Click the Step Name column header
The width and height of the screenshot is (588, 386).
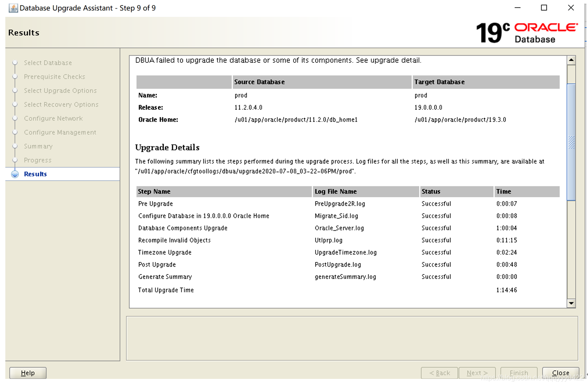point(224,191)
